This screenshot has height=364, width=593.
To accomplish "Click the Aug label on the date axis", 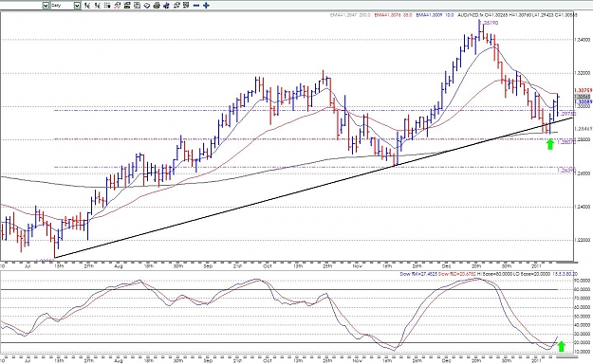I will pyautogui.click(x=119, y=265).
